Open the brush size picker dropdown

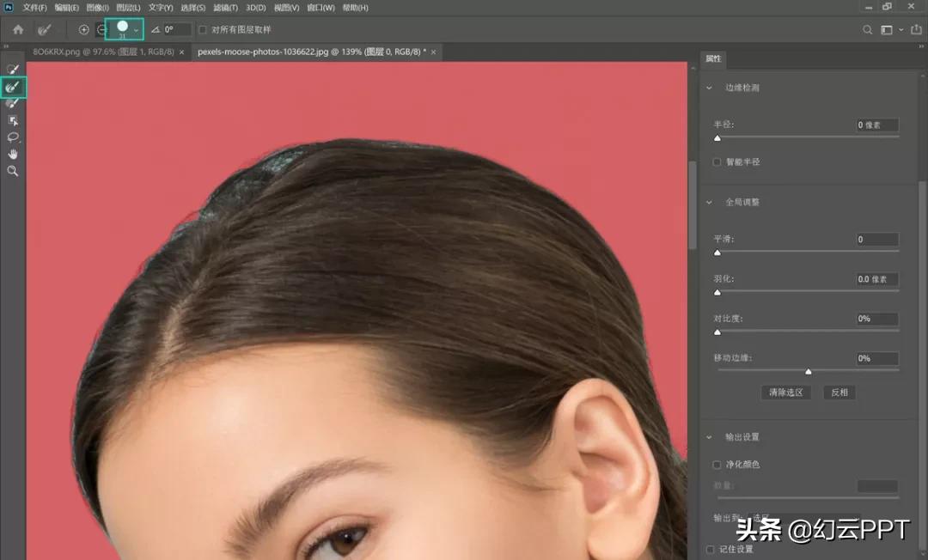point(136,29)
